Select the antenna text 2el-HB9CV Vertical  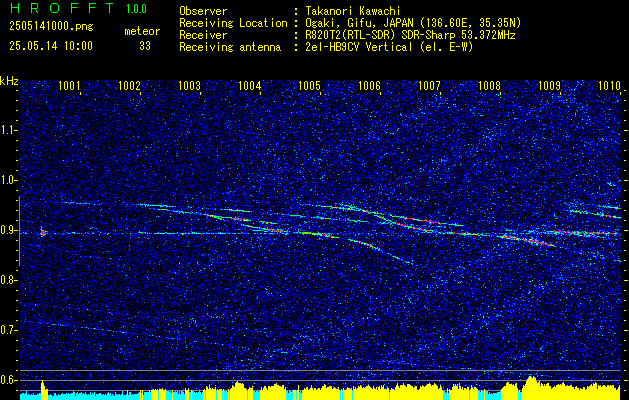359,47
